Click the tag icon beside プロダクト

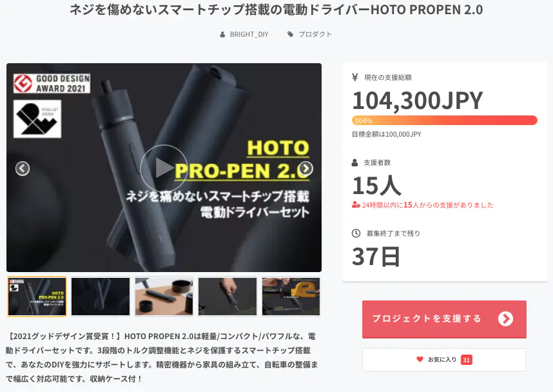click(290, 34)
